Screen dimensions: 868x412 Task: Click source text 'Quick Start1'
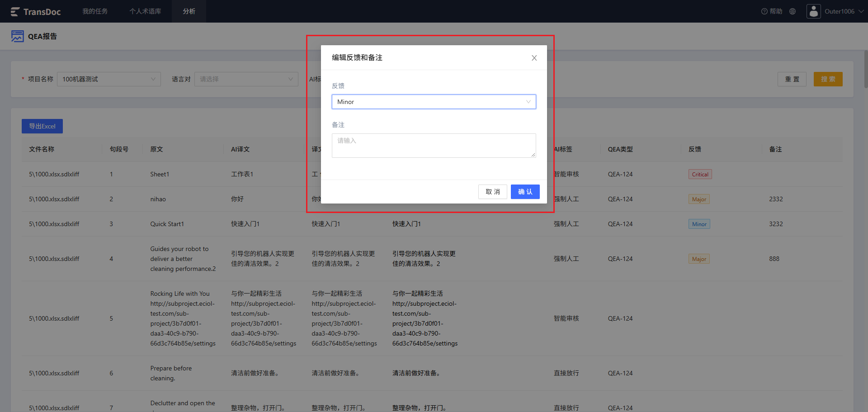[x=167, y=224]
